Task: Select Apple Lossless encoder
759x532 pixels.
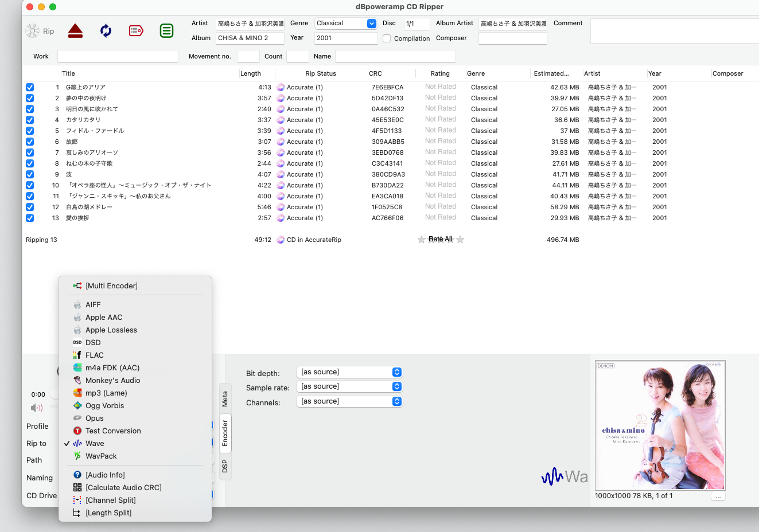Action: click(x=135, y=330)
